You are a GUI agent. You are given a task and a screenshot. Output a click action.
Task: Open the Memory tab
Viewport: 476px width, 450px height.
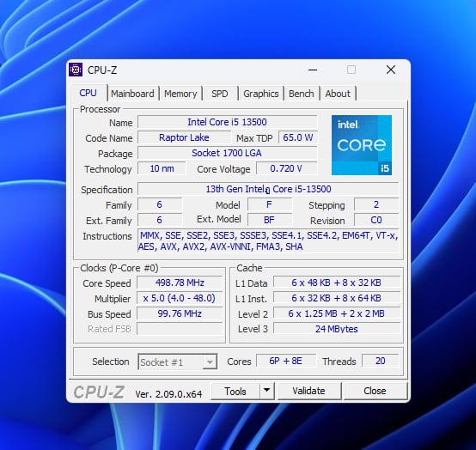[x=180, y=94]
